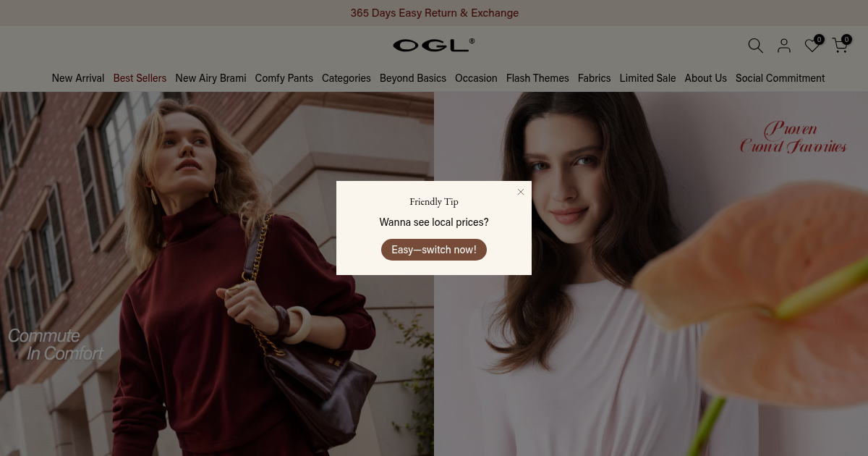View the wishlist heart icon
Screen dimensions: 868x456
[812, 46]
